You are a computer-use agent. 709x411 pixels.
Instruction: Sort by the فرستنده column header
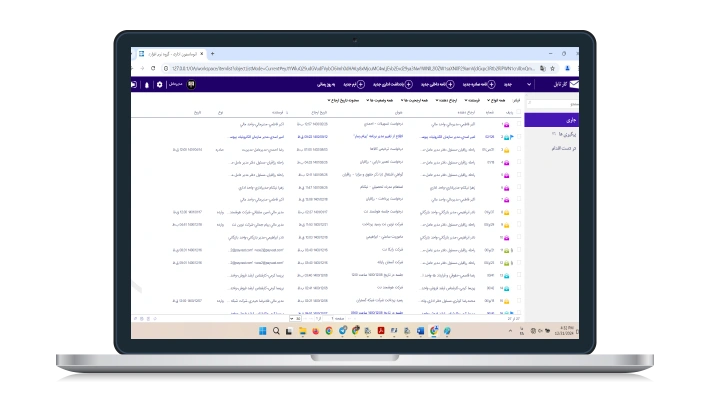(x=277, y=112)
